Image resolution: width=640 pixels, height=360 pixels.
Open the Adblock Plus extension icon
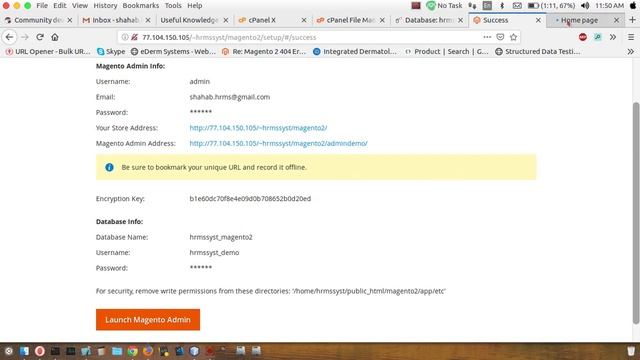click(582, 37)
